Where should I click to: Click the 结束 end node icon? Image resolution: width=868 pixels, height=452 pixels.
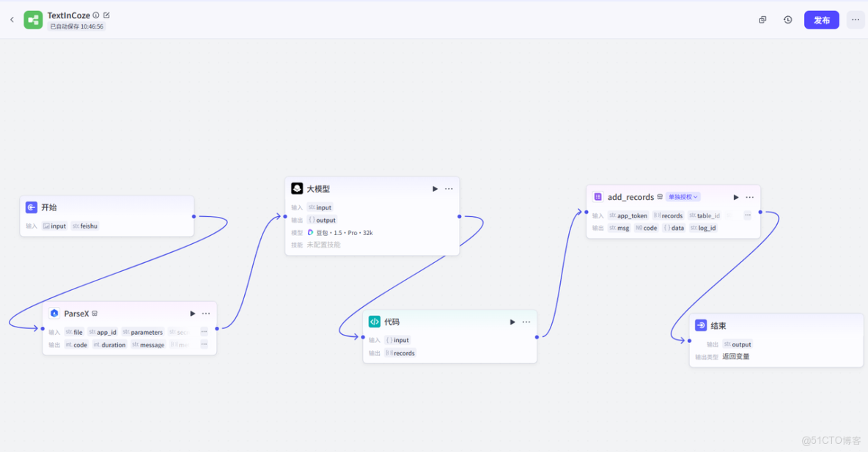click(701, 325)
